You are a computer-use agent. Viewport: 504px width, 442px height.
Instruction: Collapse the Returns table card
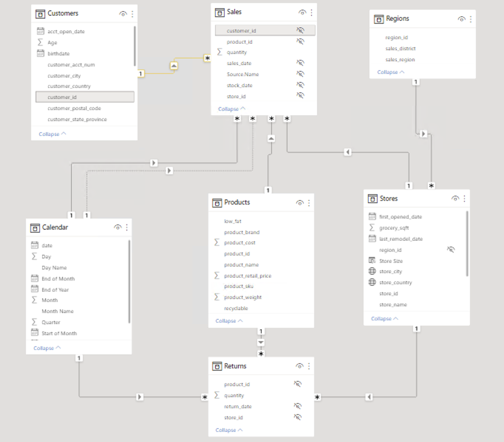pyautogui.click(x=229, y=430)
